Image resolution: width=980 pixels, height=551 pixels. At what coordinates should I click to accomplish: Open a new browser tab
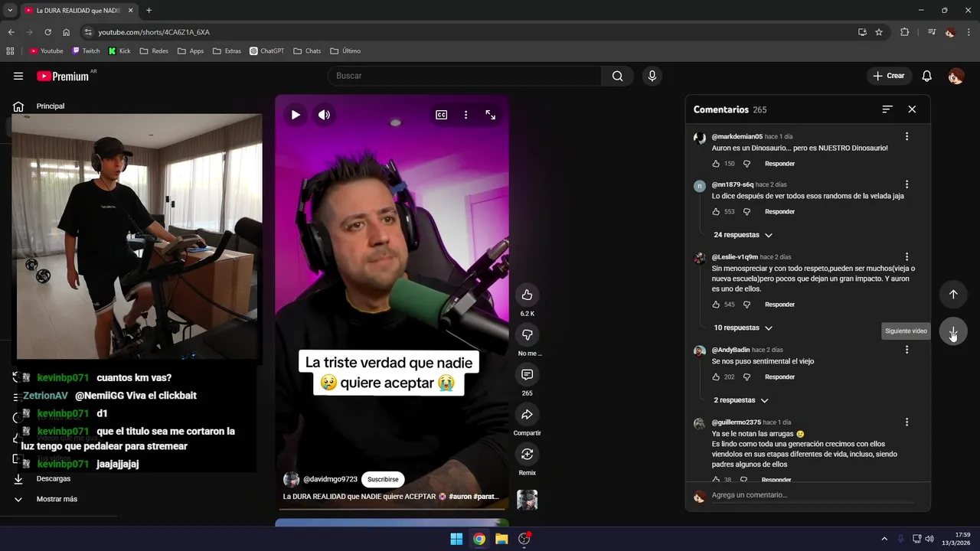149,10
